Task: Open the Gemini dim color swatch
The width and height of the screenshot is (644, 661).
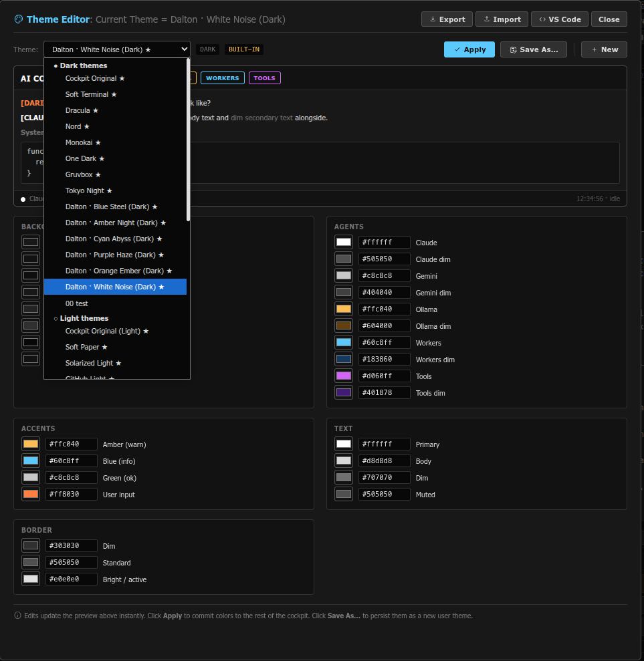Action: click(x=344, y=292)
